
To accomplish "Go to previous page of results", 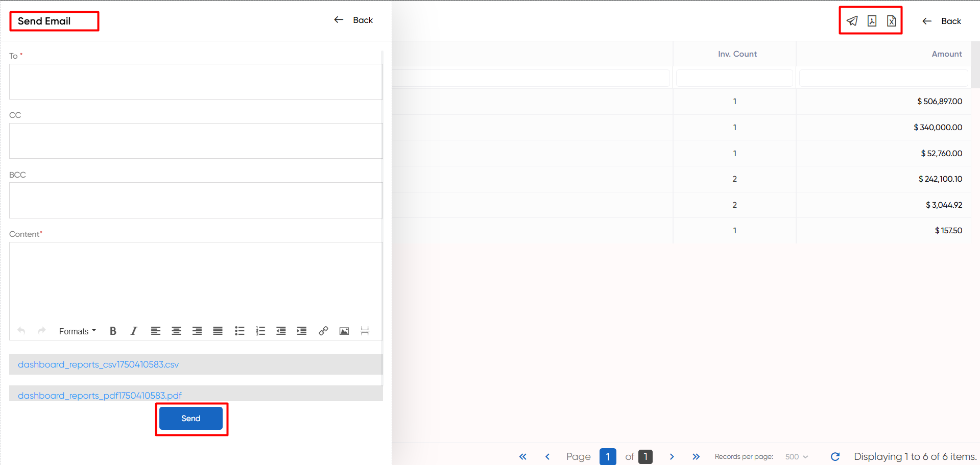I will pos(547,457).
